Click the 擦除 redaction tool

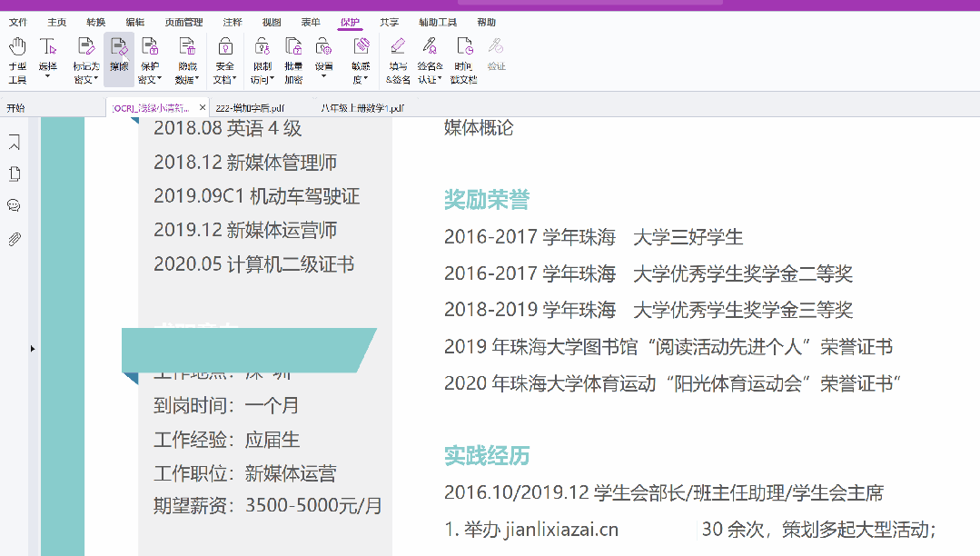[x=119, y=59]
